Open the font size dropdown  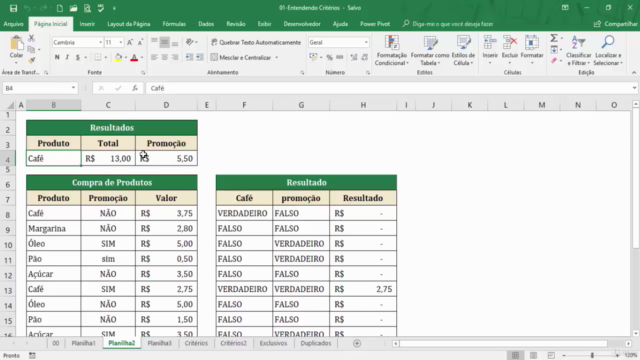(x=121, y=42)
